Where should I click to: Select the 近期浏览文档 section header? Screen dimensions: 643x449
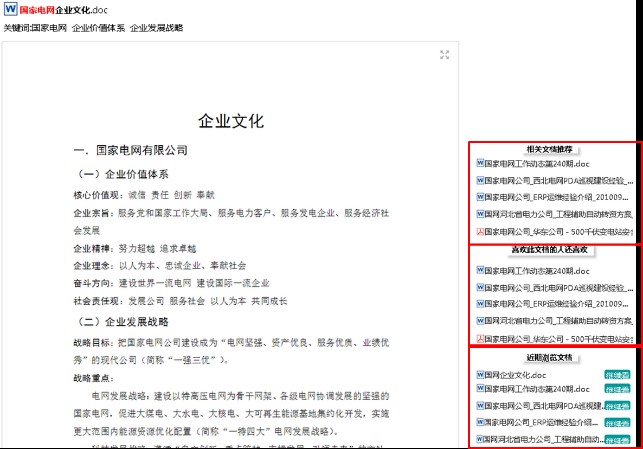[549, 358]
